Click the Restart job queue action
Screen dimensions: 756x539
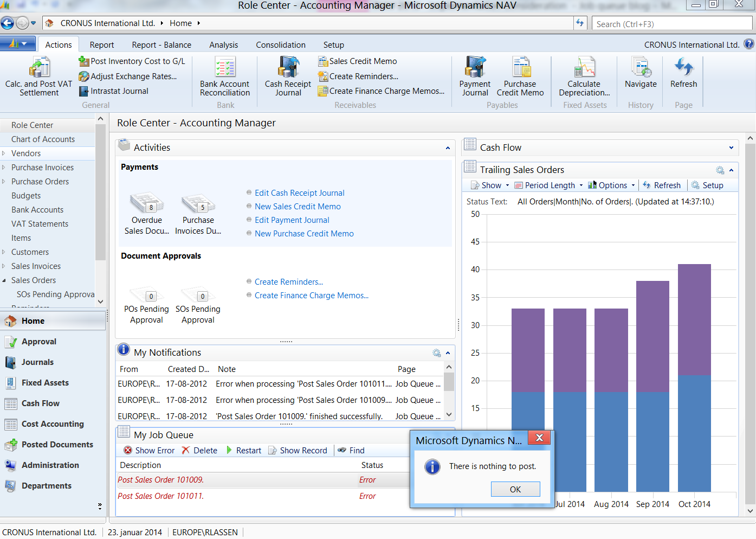pyautogui.click(x=243, y=451)
